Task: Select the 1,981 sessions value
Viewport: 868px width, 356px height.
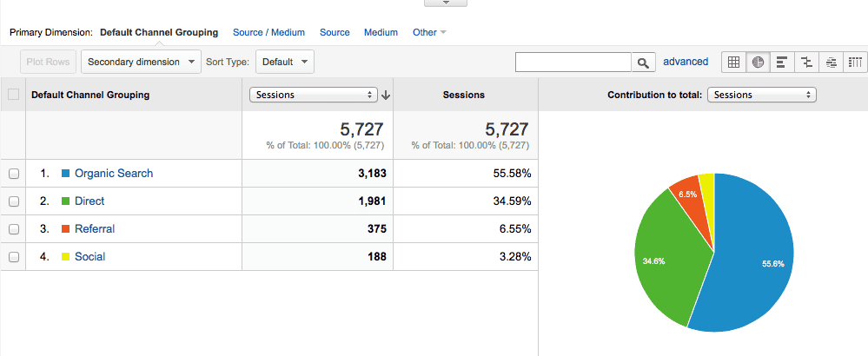Action: click(372, 201)
